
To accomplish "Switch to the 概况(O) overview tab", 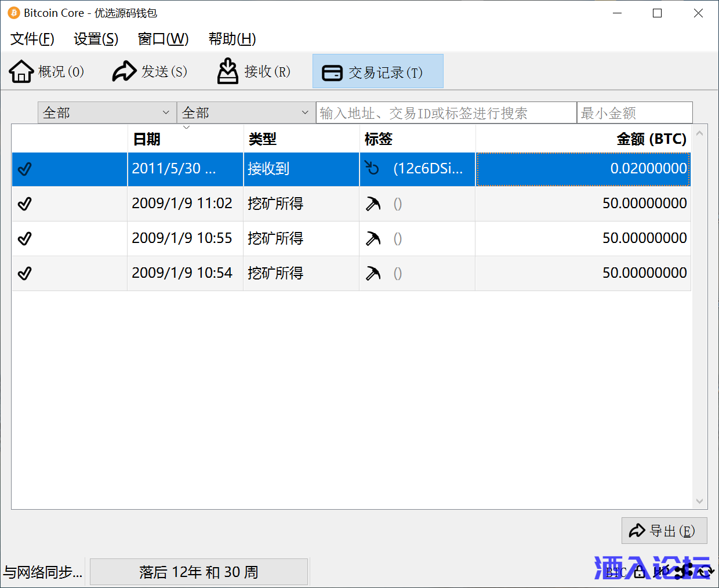I will pos(47,71).
